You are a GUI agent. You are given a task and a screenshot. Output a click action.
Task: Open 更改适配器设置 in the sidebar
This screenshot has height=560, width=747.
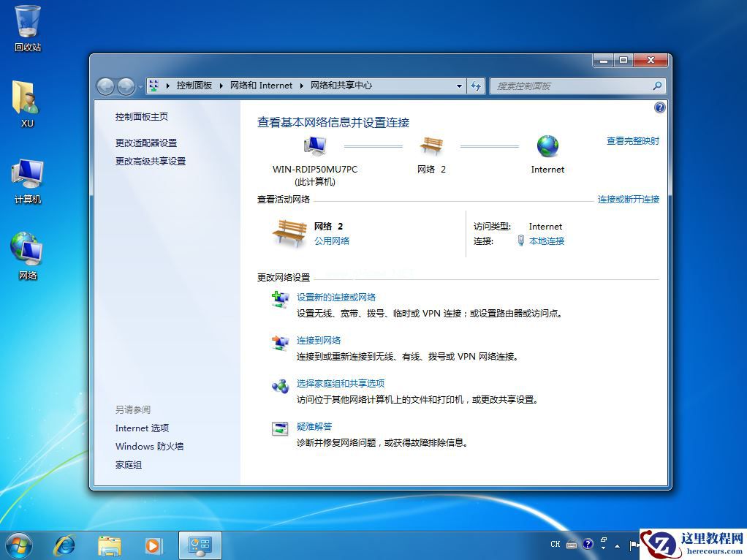coord(145,143)
